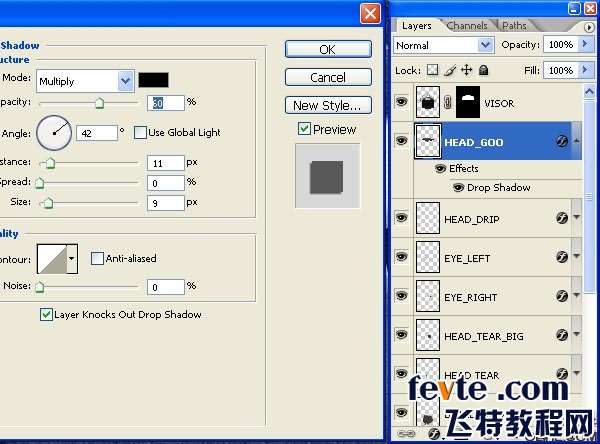600x444 pixels.
Task: Open the shadow blend Mode Multiply dropdown
Action: 125,80
